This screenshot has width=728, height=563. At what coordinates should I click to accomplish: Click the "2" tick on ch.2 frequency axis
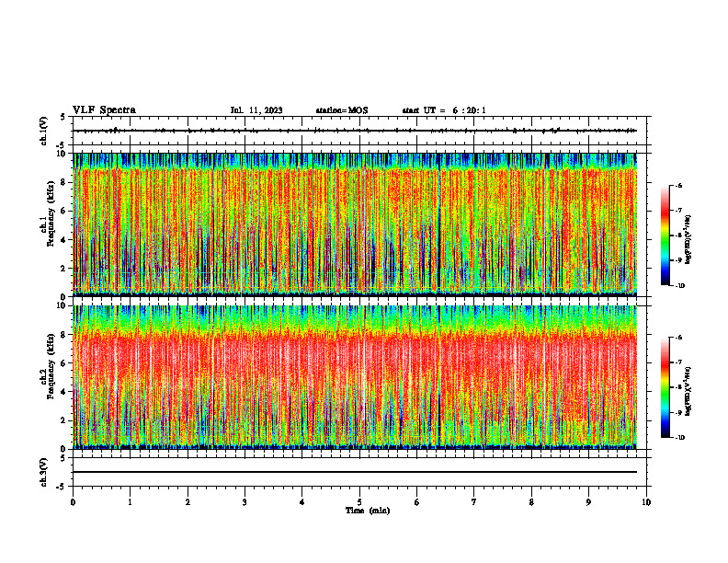pos(63,420)
